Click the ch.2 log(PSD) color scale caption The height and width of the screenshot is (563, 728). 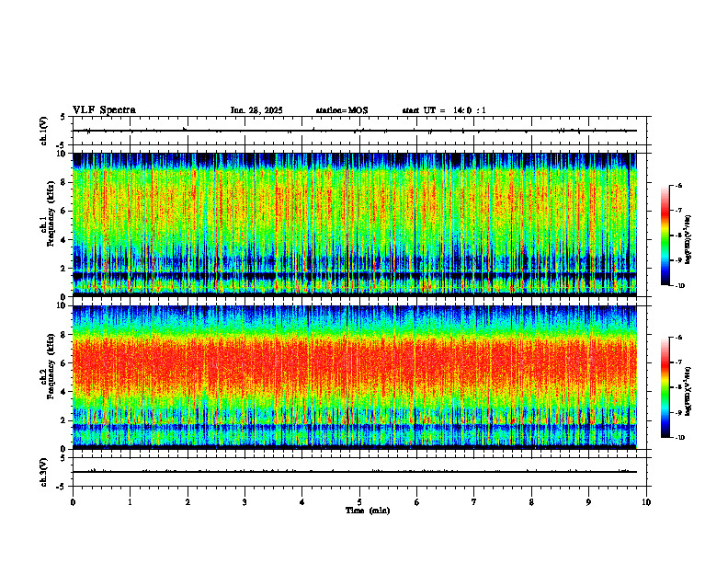coord(688,392)
